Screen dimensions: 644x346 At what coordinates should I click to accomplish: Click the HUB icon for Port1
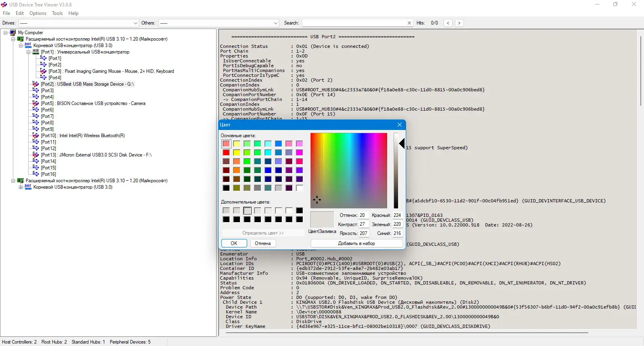click(36, 52)
